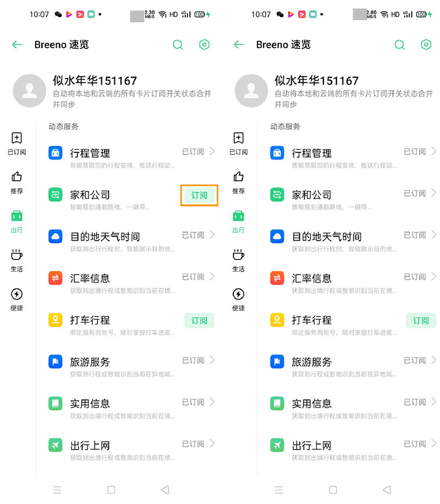
Task: Open settings hexagon icon in right screen header
Action: coord(426,45)
